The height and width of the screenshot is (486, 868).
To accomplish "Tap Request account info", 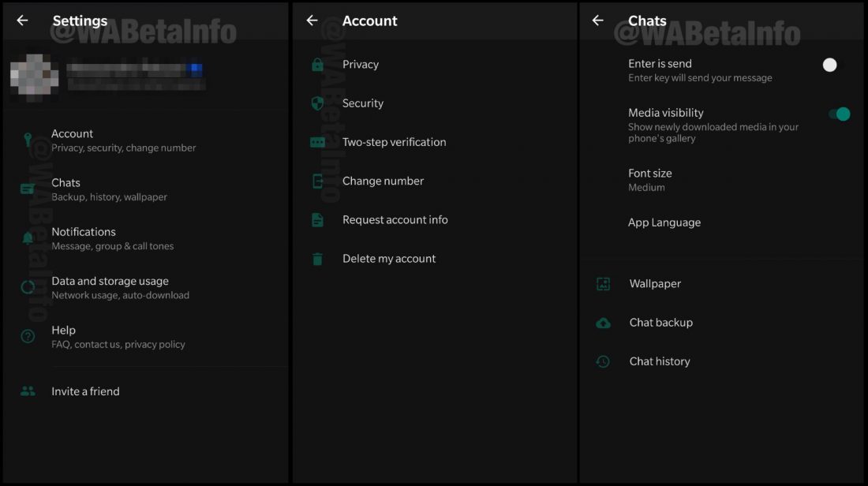I will coord(395,220).
